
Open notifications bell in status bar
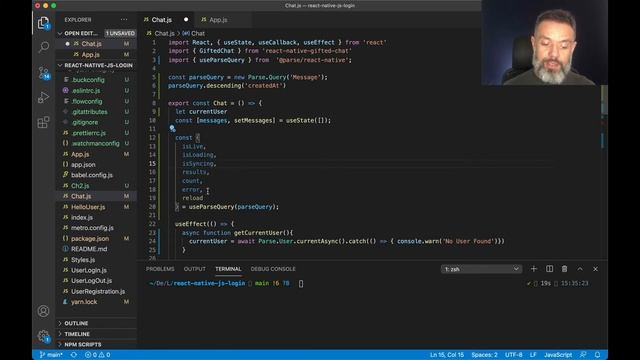point(598,355)
